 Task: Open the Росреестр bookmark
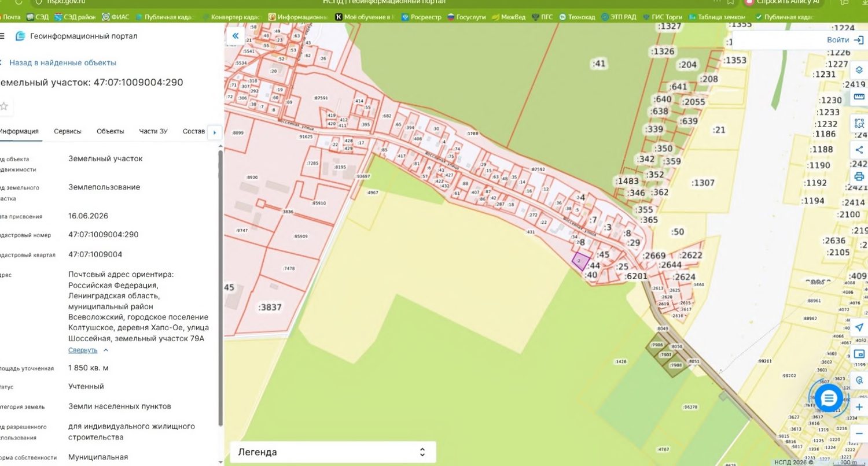pos(422,17)
